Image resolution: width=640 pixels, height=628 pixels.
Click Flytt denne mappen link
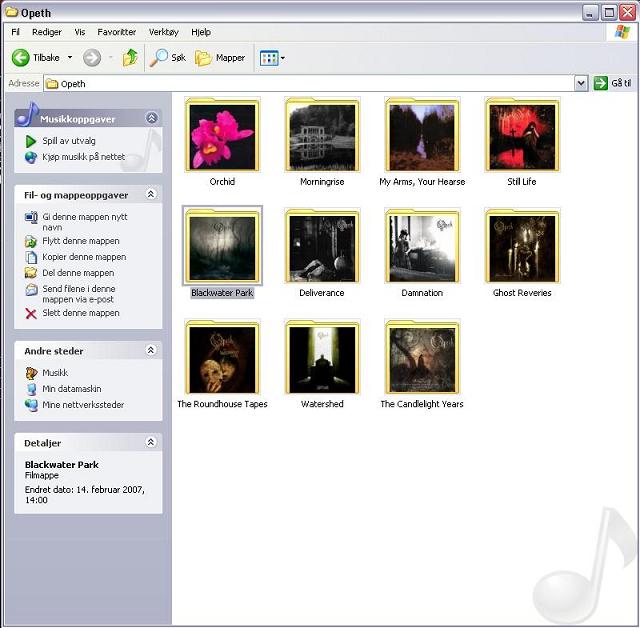81,241
